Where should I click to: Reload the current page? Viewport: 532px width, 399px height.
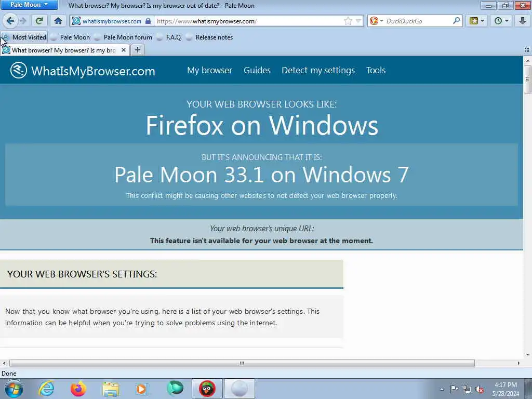pyautogui.click(x=39, y=21)
